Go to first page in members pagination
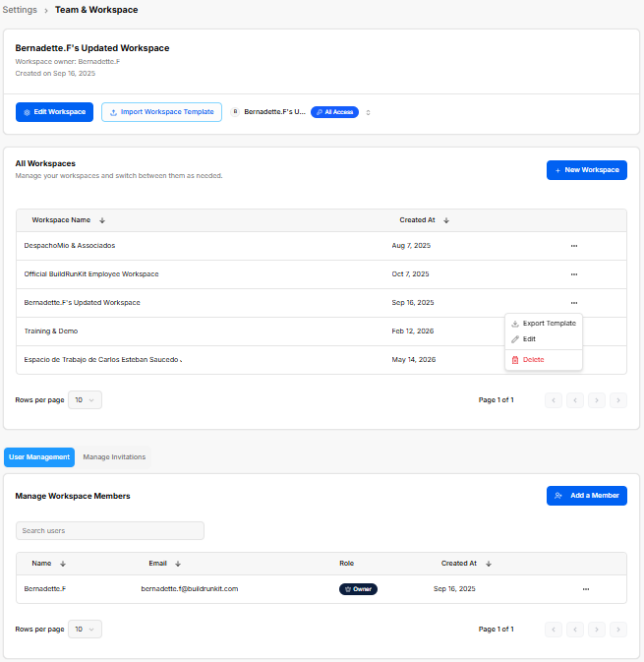Viewport: 644px width, 662px height. [554, 630]
